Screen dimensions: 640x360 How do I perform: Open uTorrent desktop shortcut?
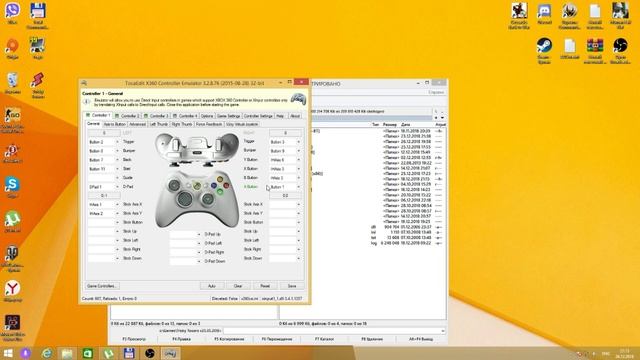[x=12, y=220]
